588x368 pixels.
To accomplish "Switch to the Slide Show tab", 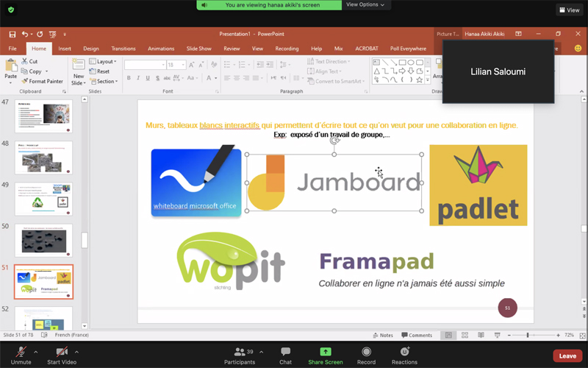I will [198, 49].
